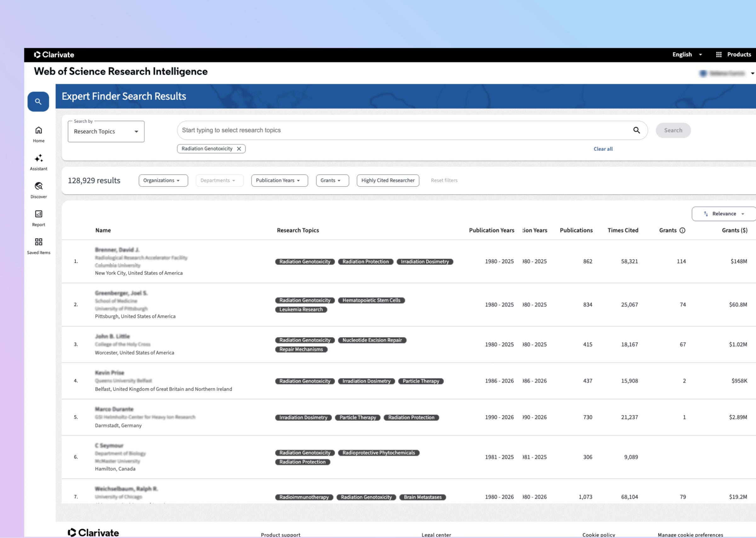The width and height of the screenshot is (756, 538).
Task: Open the Home sidebar icon
Action: click(x=38, y=130)
